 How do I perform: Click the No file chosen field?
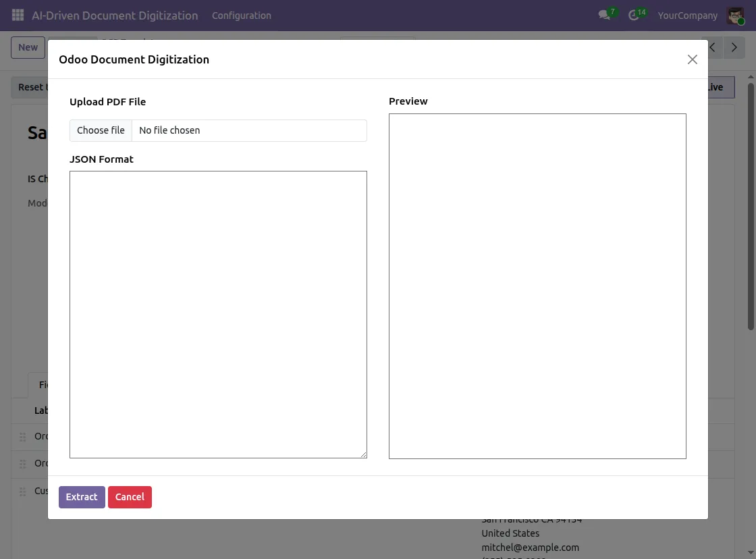(x=249, y=130)
